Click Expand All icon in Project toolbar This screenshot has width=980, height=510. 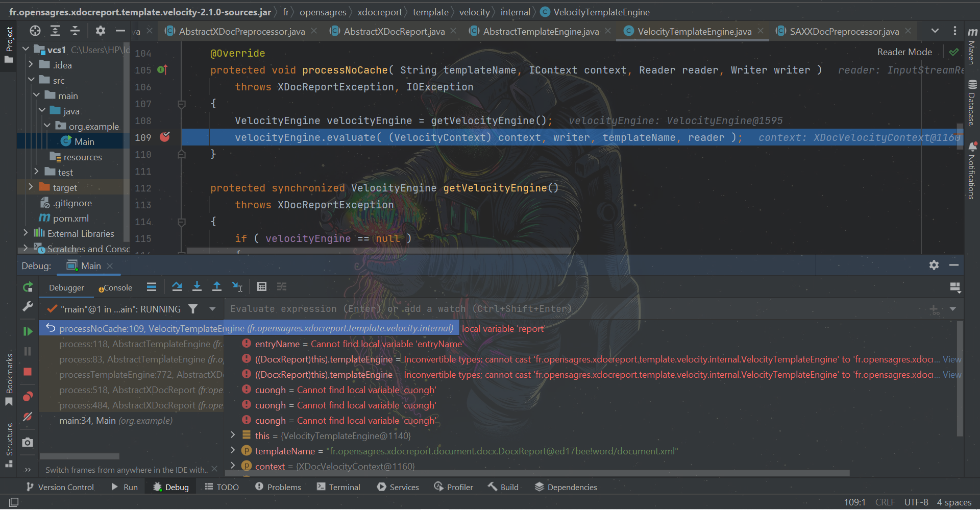tap(55, 31)
